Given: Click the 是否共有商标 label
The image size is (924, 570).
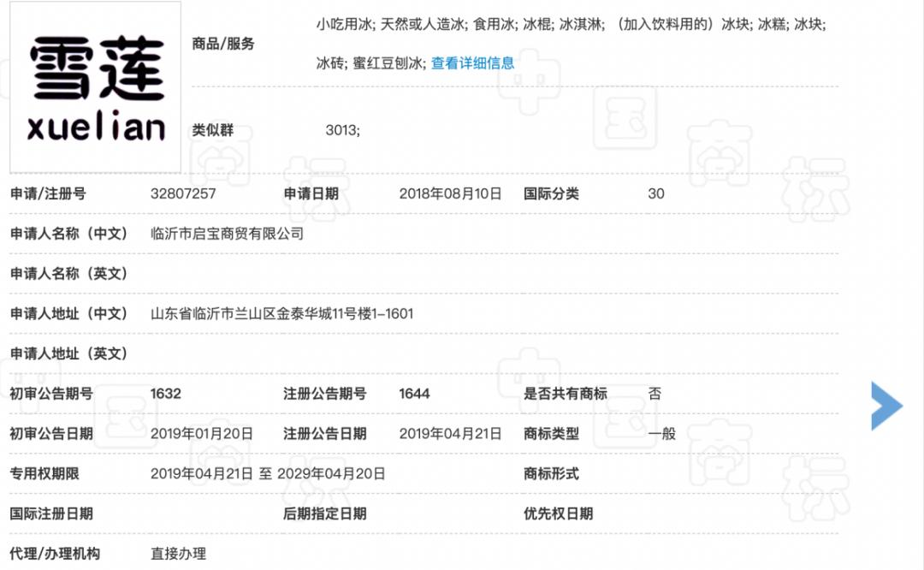Looking at the screenshot, I should point(566,394).
